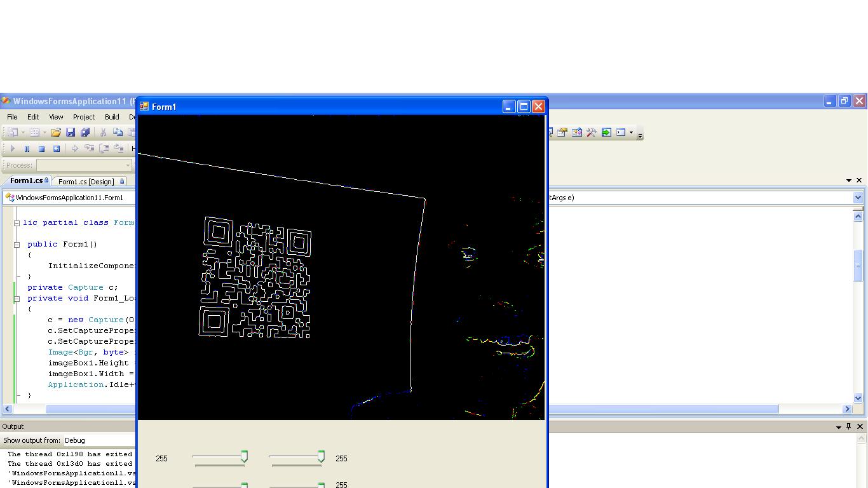
Task: Open the Toolbox hammer-and-wrench icon
Action: 592,132
